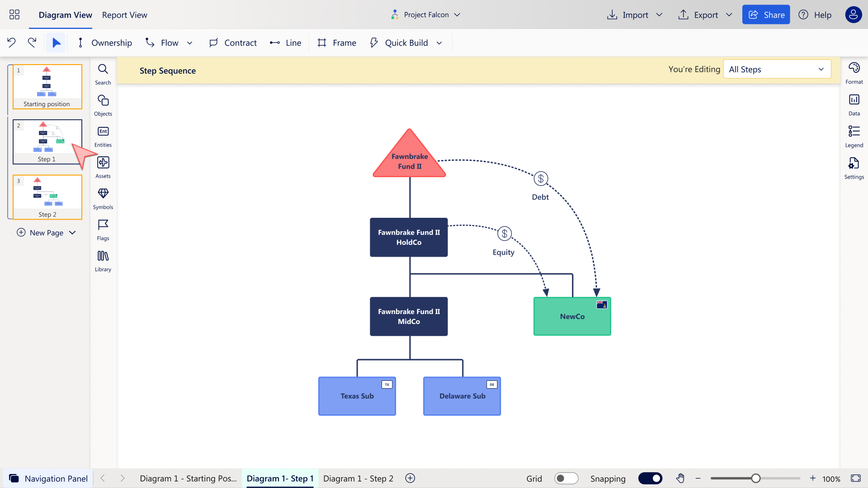Select the Starting position page thumbnail

(x=47, y=86)
